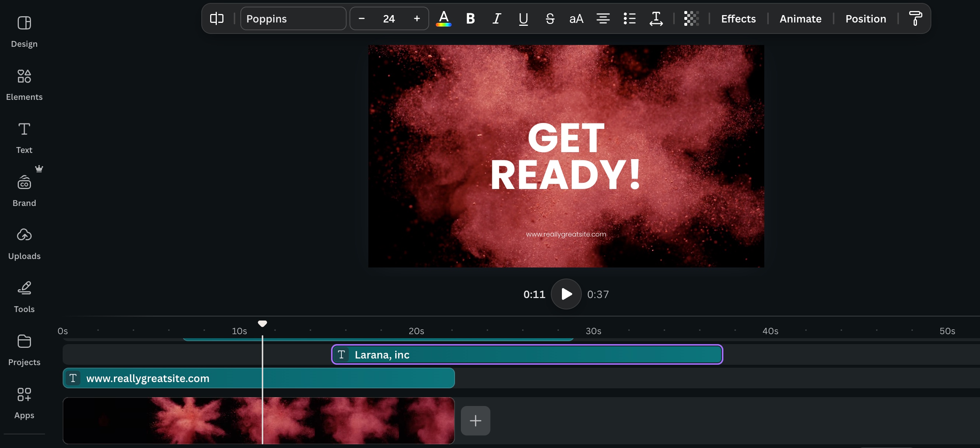Toggle strikethrough formatting
This screenshot has height=448, width=980.
point(549,18)
